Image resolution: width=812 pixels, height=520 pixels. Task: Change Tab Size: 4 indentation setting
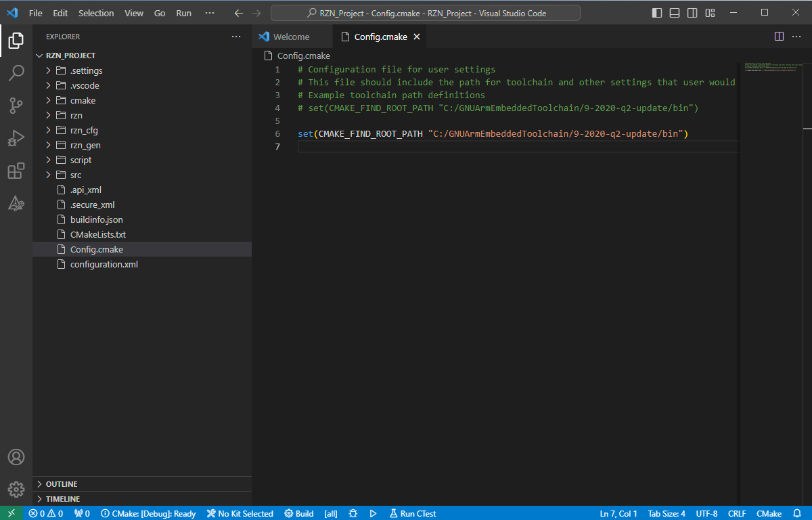[667, 513]
